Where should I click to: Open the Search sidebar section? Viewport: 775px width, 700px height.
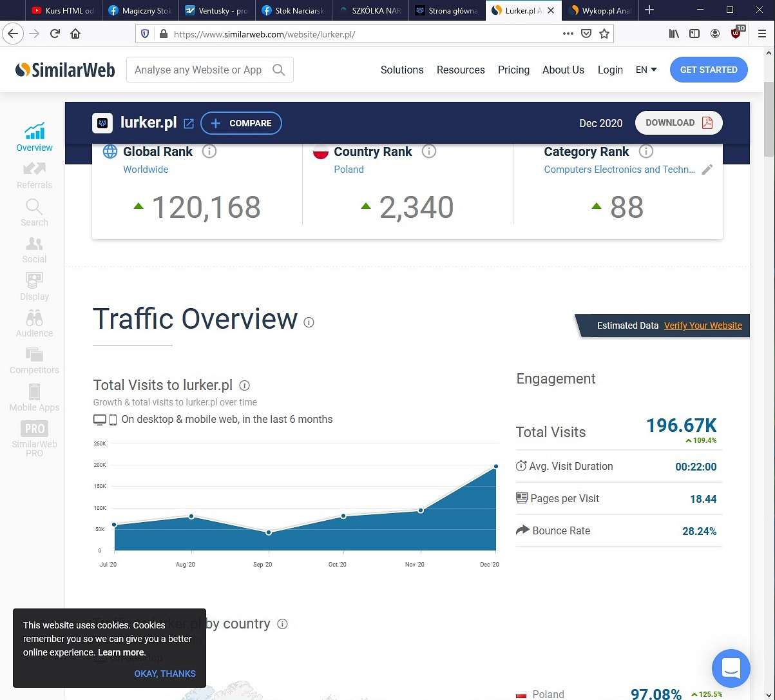tap(34, 213)
